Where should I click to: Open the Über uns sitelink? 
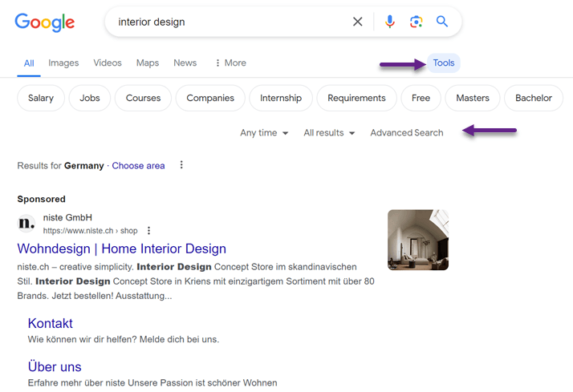point(55,367)
